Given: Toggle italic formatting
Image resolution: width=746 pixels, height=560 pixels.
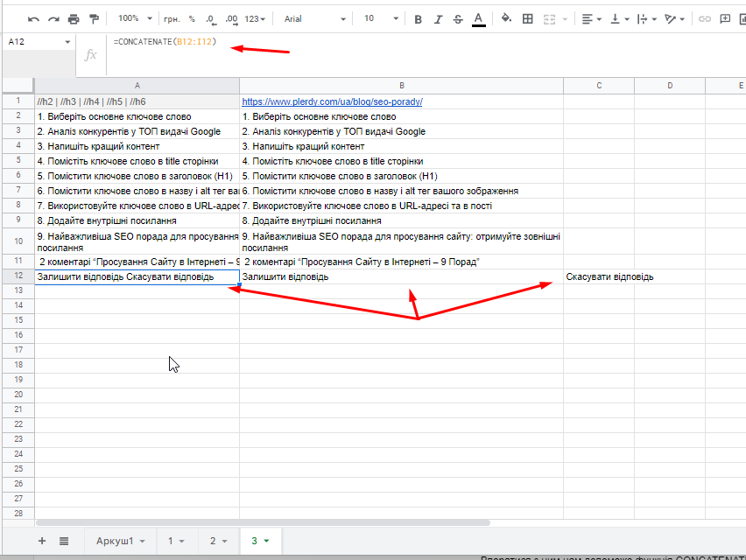Looking at the screenshot, I should coord(438,18).
